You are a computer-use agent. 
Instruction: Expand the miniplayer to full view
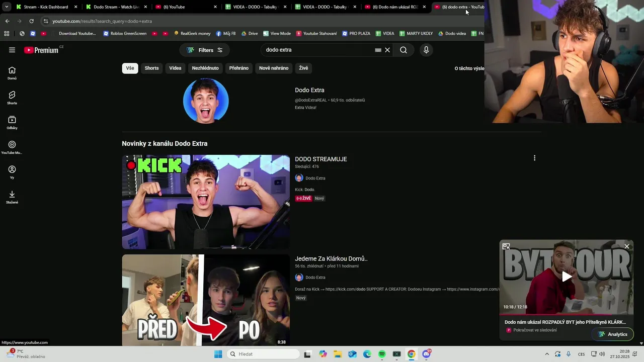coord(506,246)
